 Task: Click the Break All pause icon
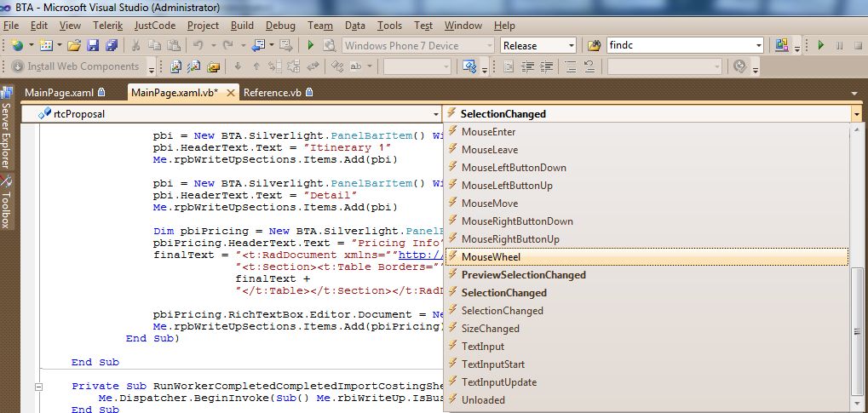(x=840, y=45)
